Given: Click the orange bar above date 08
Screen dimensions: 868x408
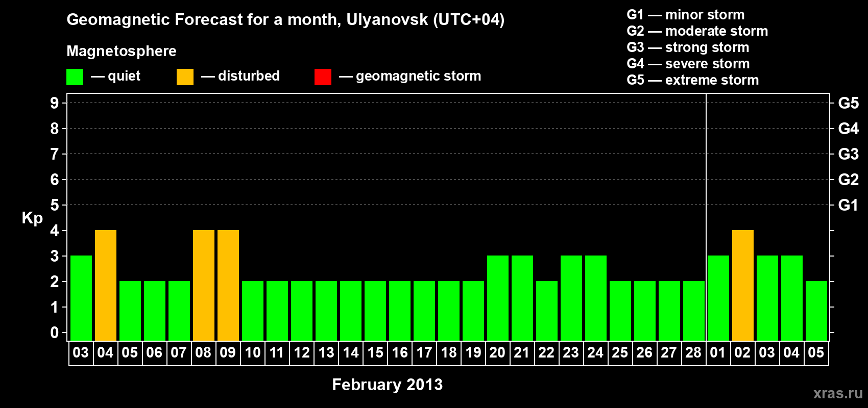Looking at the screenshot, I should (204, 286).
